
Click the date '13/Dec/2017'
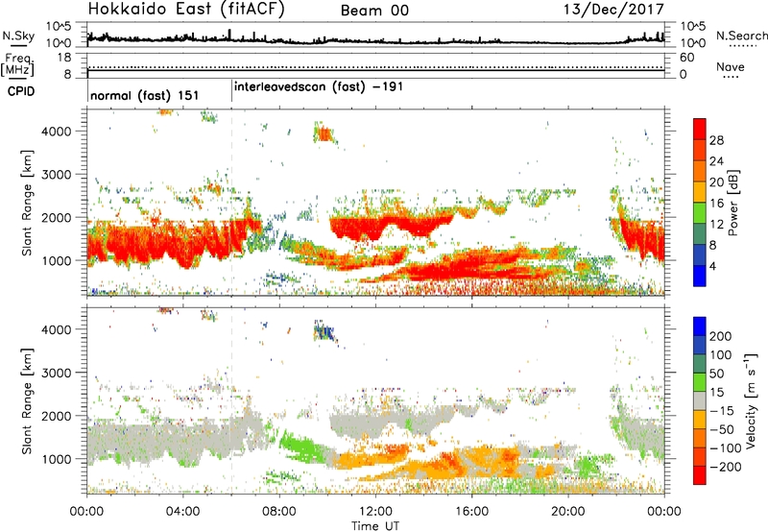613,10
